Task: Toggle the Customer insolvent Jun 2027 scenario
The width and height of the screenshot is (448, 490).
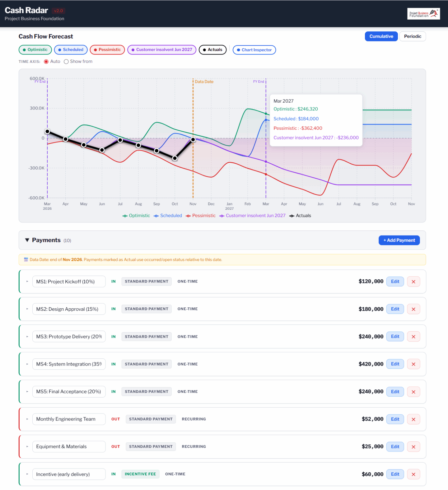Action: tap(161, 50)
